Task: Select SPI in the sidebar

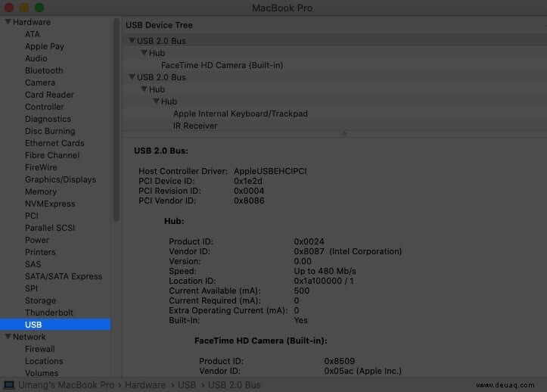Action: 31,288
